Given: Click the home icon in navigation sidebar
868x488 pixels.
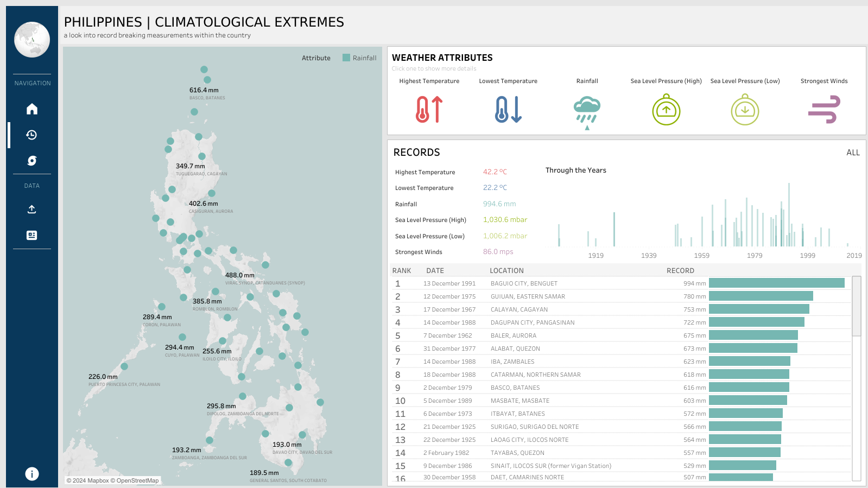Looking at the screenshot, I should [32, 109].
